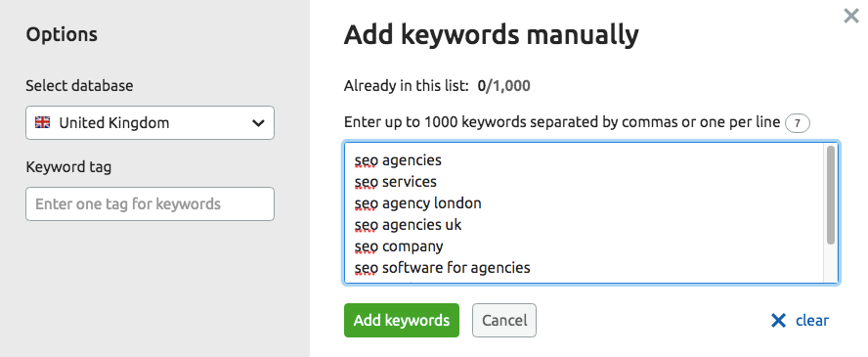Click the keyword count badge showing 7

click(798, 123)
